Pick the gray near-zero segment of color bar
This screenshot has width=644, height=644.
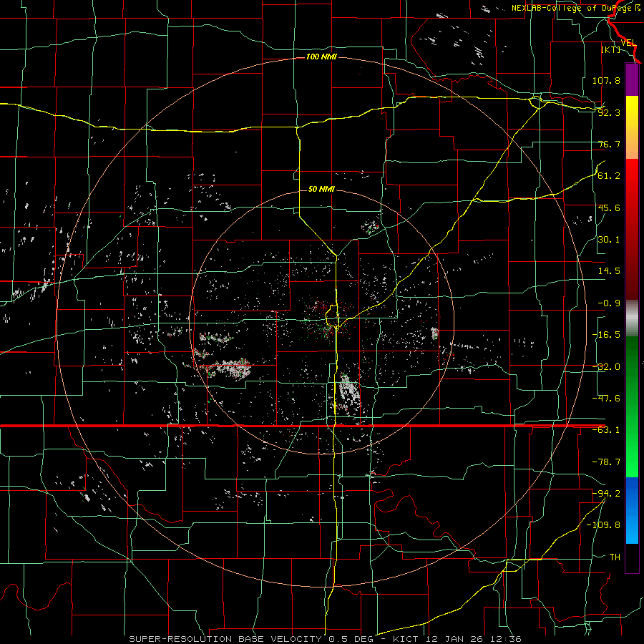[x=632, y=318]
